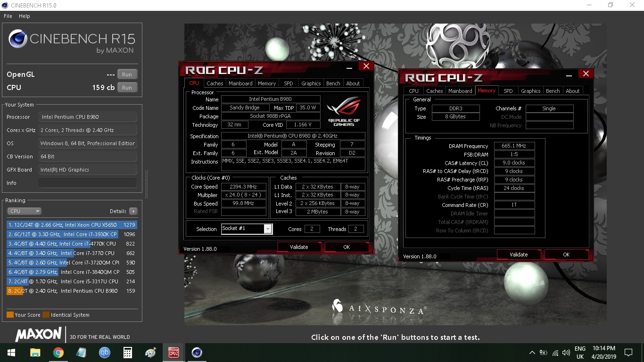Click ROG CPU-Z taskbar icon

[173, 353]
